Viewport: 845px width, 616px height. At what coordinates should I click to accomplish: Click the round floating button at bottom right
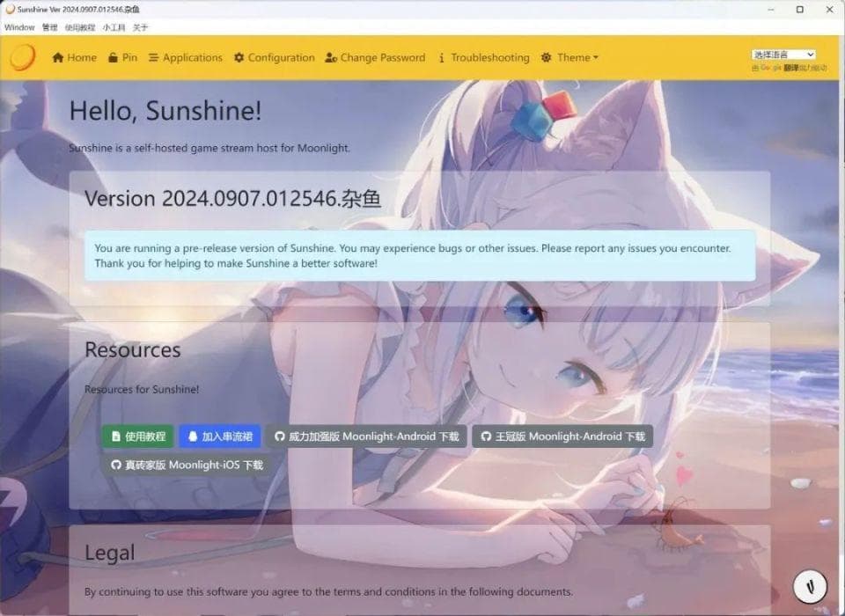pyautogui.click(x=810, y=586)
